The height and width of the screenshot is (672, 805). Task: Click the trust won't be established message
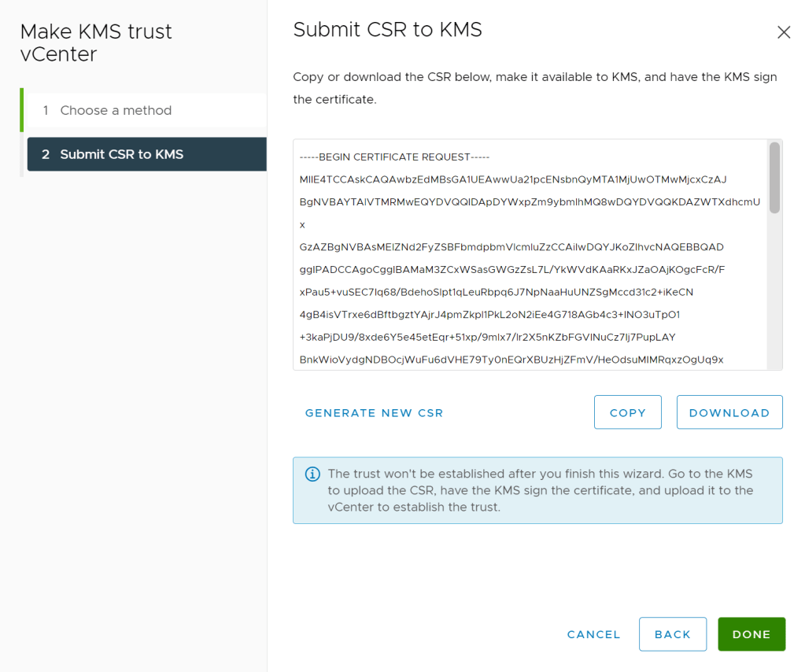pos(541,490)
